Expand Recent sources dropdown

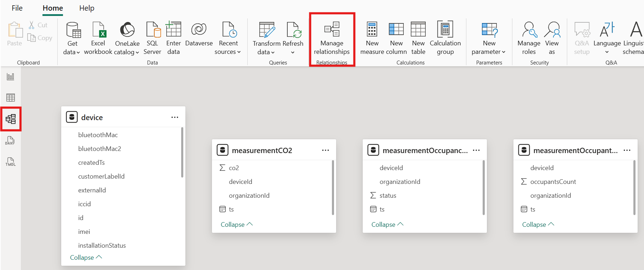click(228, 52)
